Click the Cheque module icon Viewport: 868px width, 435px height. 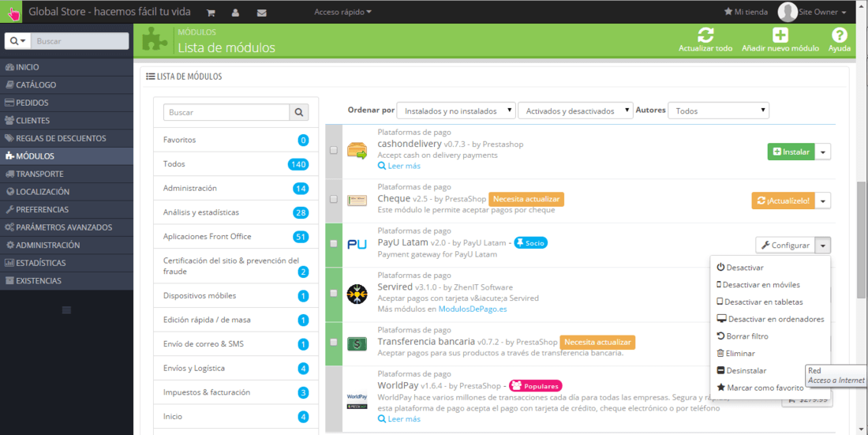click(x=357, y=201)
